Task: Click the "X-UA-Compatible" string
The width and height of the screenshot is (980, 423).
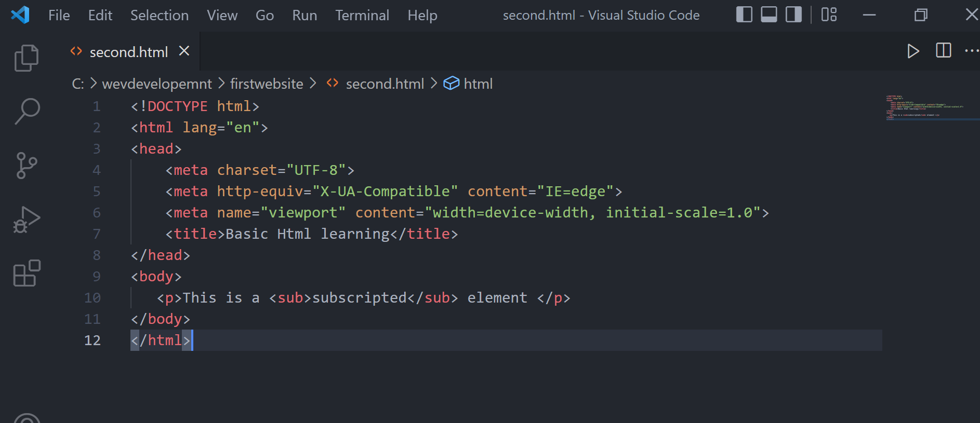Action: click(x=385, y=191)
